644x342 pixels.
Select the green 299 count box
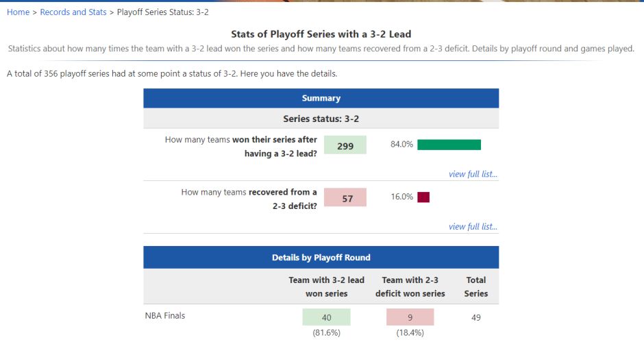coord(345,145)
